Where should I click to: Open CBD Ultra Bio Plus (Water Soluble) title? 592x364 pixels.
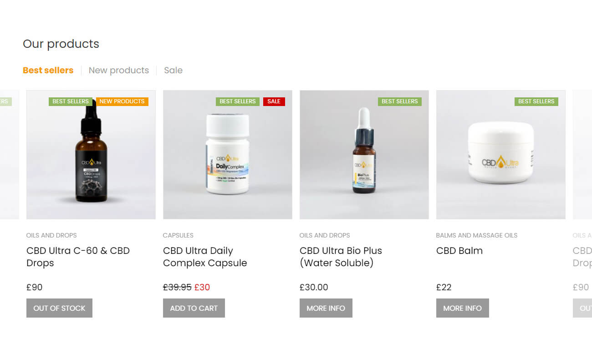(341, 257)
